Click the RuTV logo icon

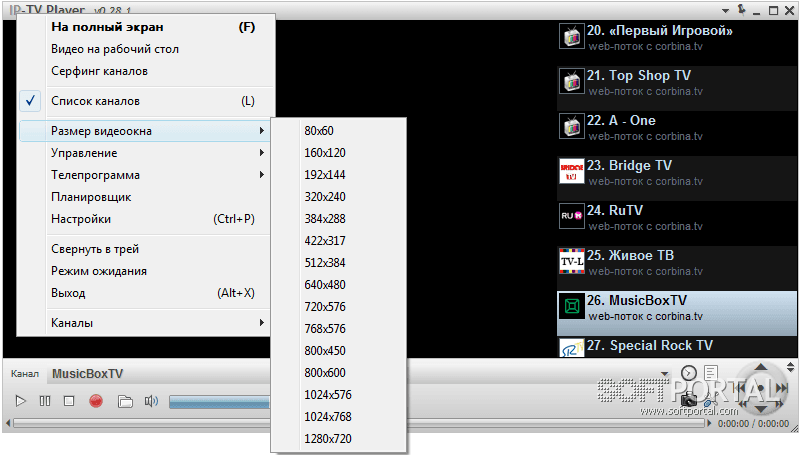[572, 216]
